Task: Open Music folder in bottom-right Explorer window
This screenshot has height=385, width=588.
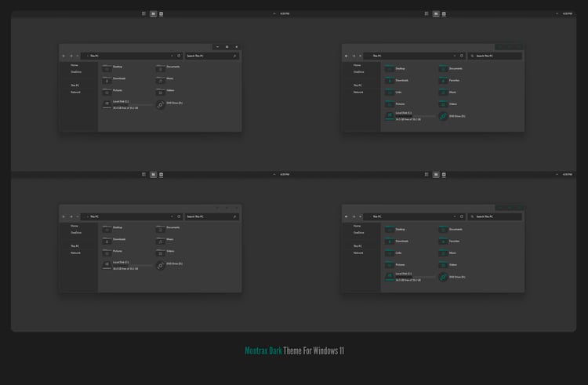Action: [x=443, y=252]
